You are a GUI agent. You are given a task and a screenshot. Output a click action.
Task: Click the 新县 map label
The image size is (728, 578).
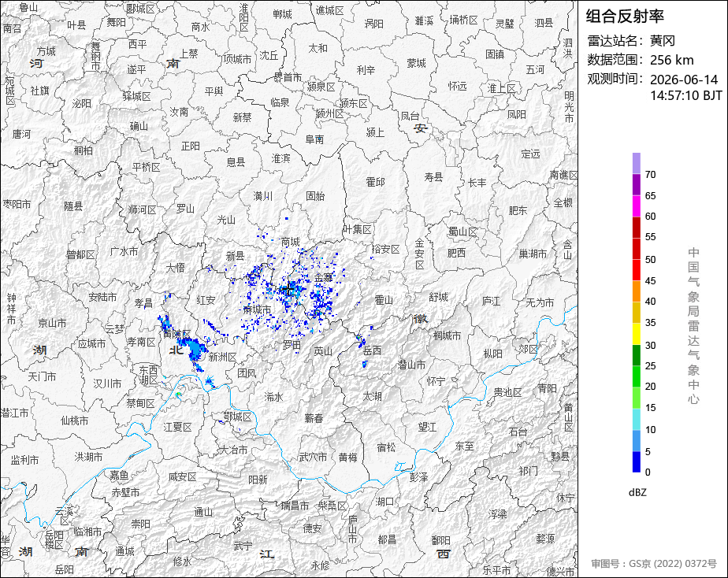tap(235, 256)
